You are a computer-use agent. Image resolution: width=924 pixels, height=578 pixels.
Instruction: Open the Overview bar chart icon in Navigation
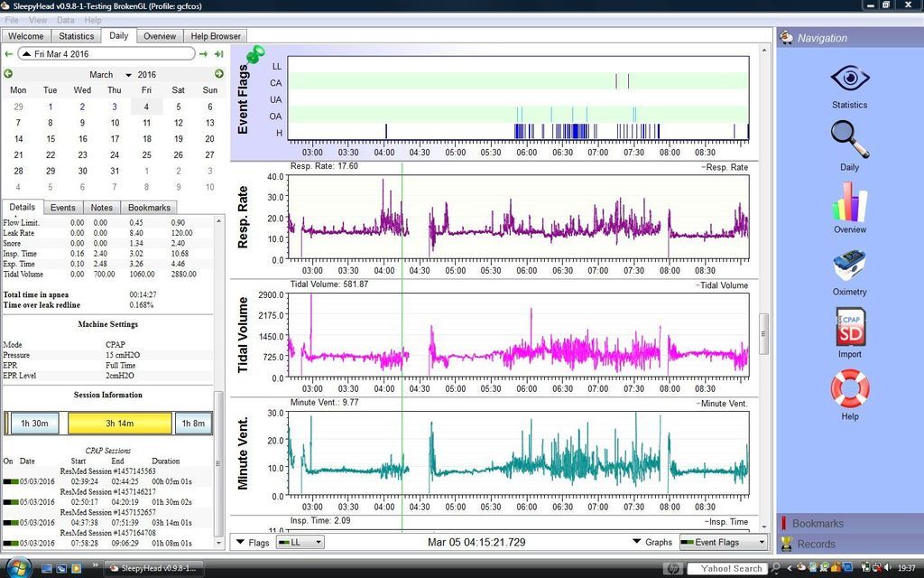[850, 201]
